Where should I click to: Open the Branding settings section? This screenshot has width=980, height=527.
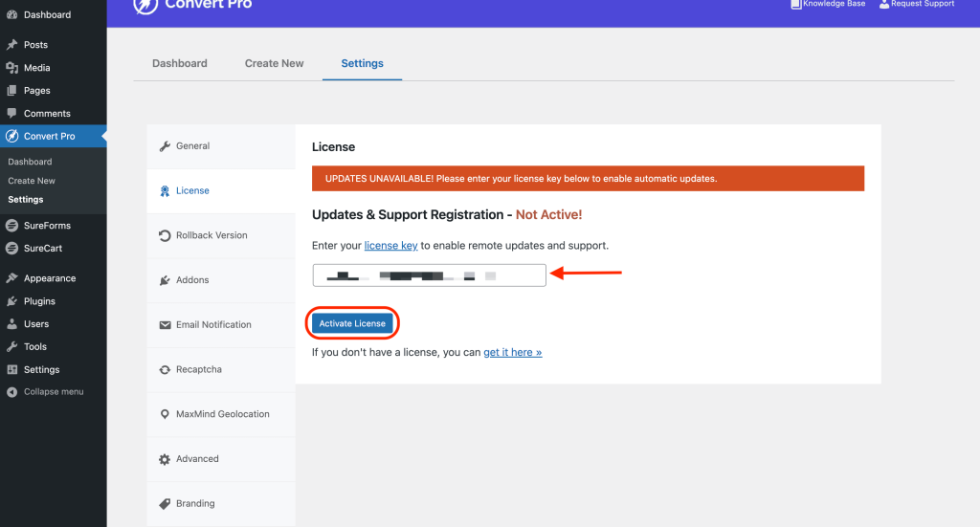[x=221, y=504]
